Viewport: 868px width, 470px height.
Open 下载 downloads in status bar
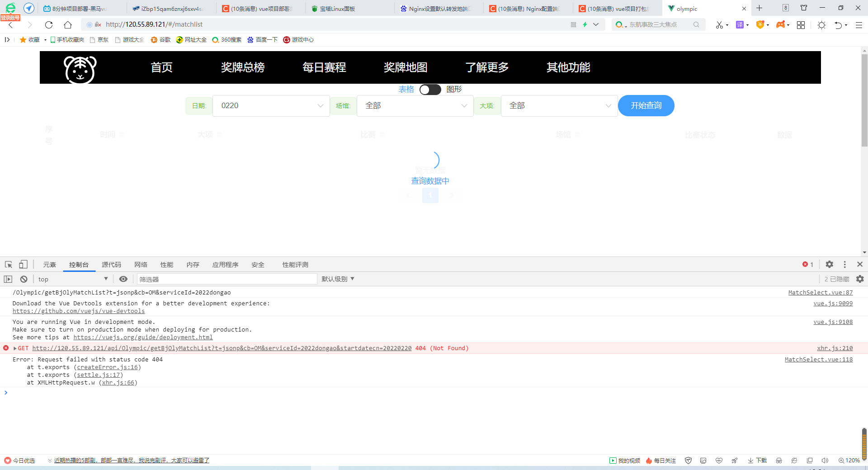coord(757,461)
